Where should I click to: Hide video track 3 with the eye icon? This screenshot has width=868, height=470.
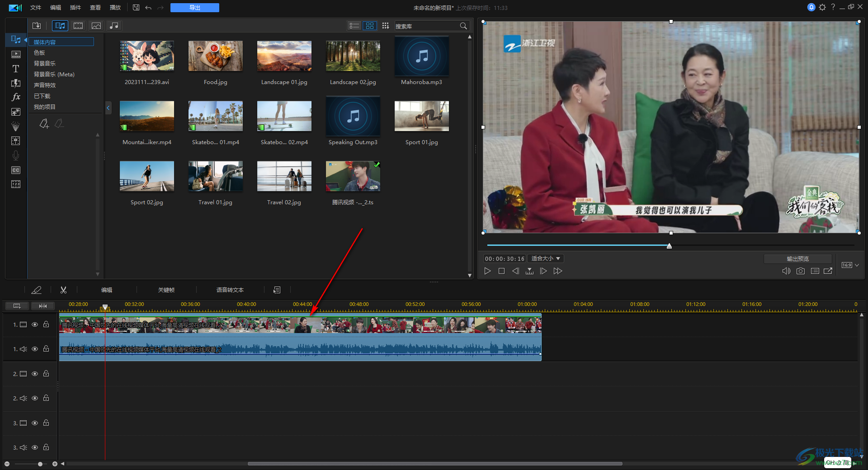pyautogui.click(x=35, y=423)
